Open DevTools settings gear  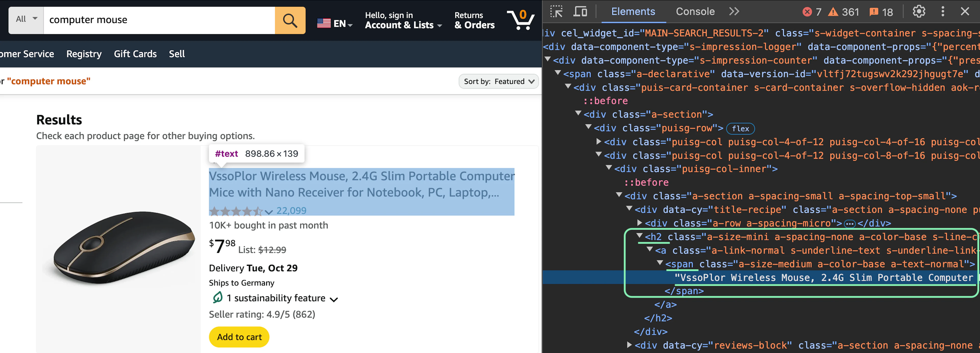pyautogui.click(x=919, y=11)
